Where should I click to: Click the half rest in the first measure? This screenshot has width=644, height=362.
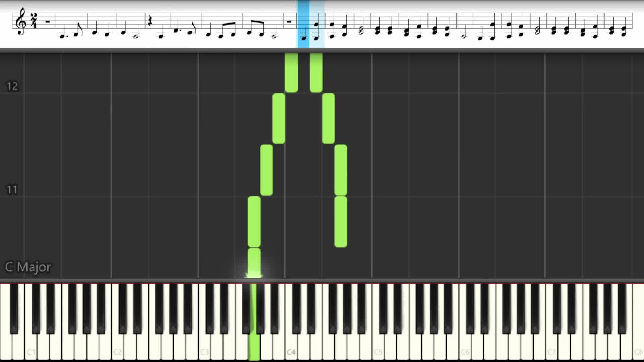coord(48,22)
